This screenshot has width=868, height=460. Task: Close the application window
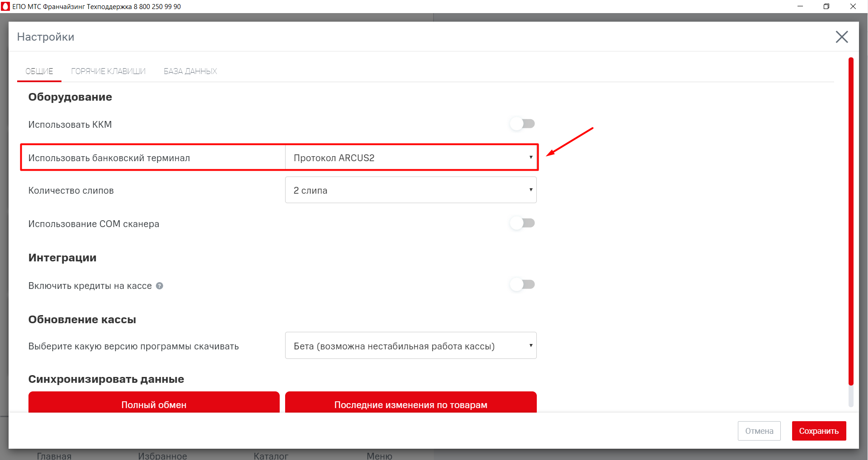pyautogui.click(x=853, y=6)
